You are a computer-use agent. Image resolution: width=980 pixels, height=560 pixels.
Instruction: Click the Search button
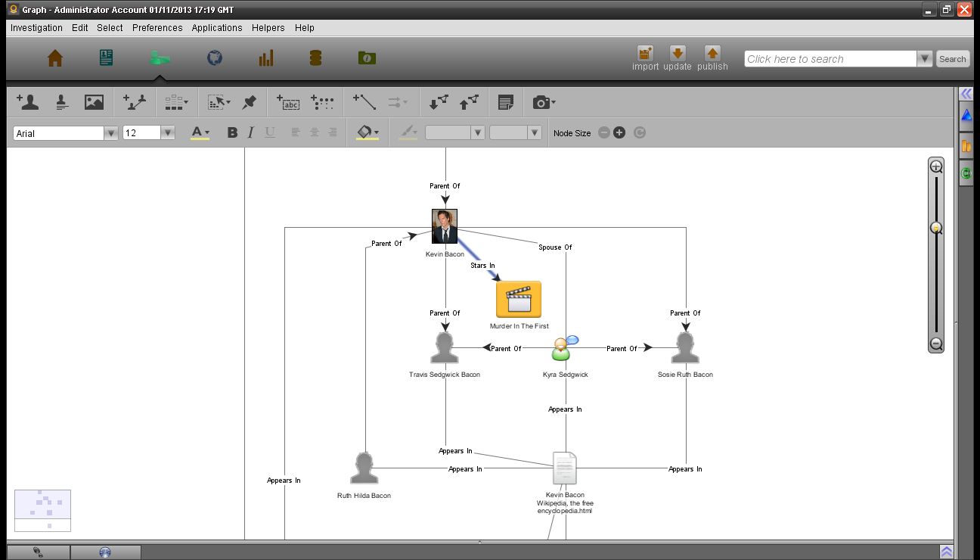click(953, 59)
